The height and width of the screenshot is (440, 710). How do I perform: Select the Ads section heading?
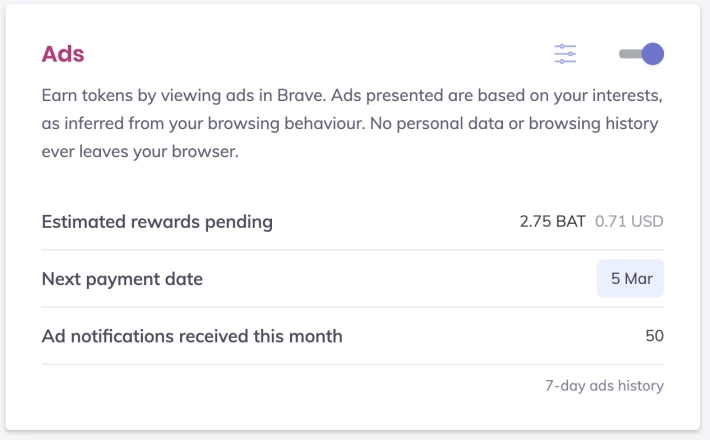click(x=63, y=54)
